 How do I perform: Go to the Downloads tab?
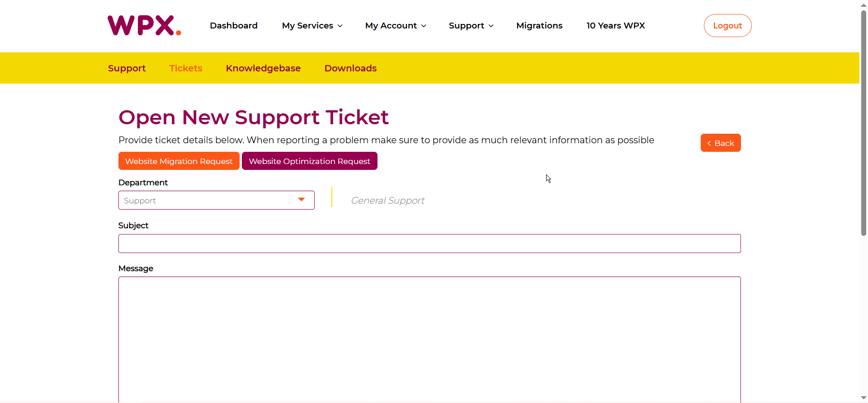pyautogui.click(x=350, y=68)
